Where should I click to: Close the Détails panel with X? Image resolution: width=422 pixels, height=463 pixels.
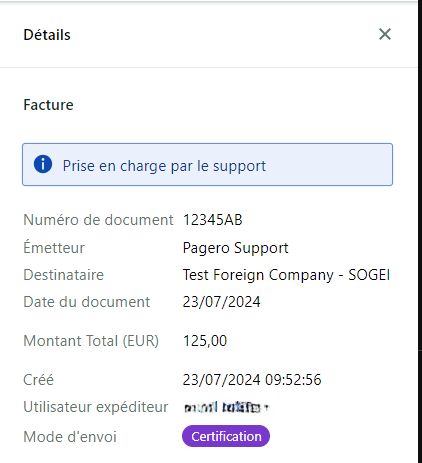pyautogui.click(x=385, y=34)
